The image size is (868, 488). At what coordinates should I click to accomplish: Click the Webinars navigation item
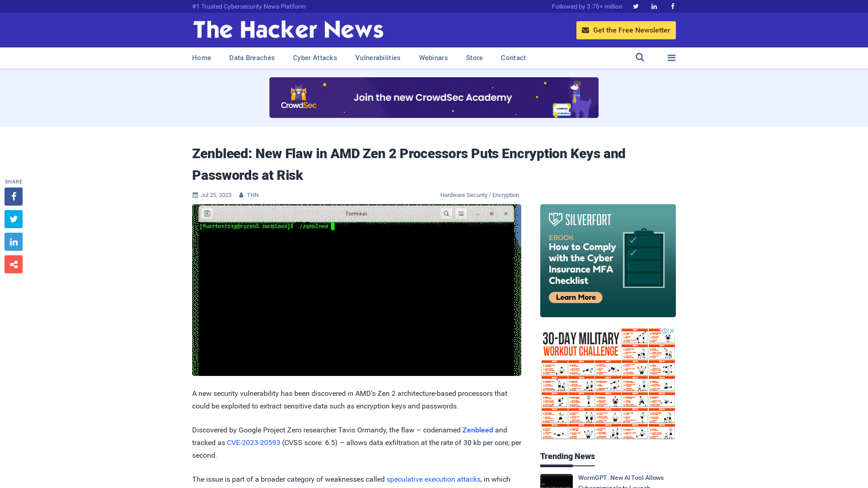point(434,57)
